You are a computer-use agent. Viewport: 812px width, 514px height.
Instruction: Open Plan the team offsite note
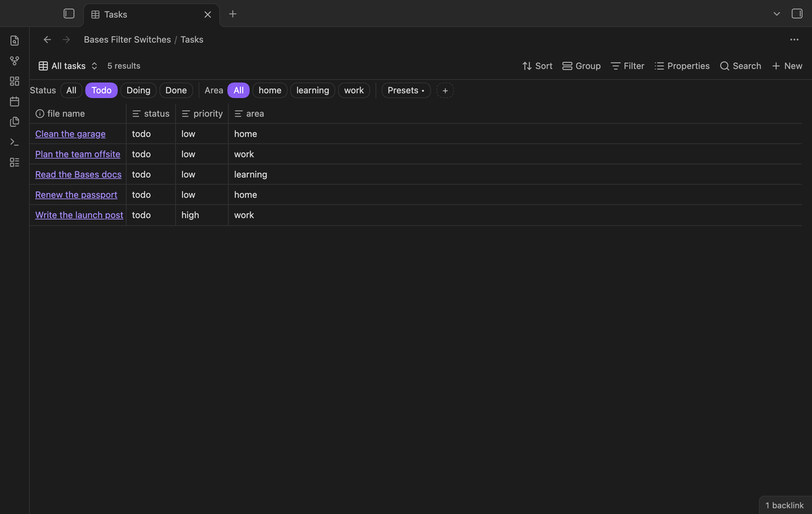click(x=78, y=154)
